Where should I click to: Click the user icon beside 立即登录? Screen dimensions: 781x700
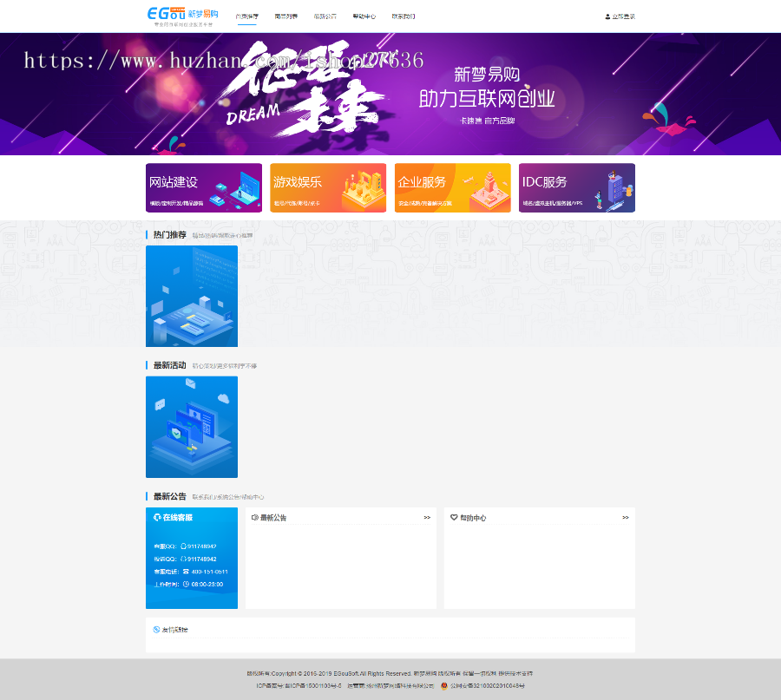(607, 16)
